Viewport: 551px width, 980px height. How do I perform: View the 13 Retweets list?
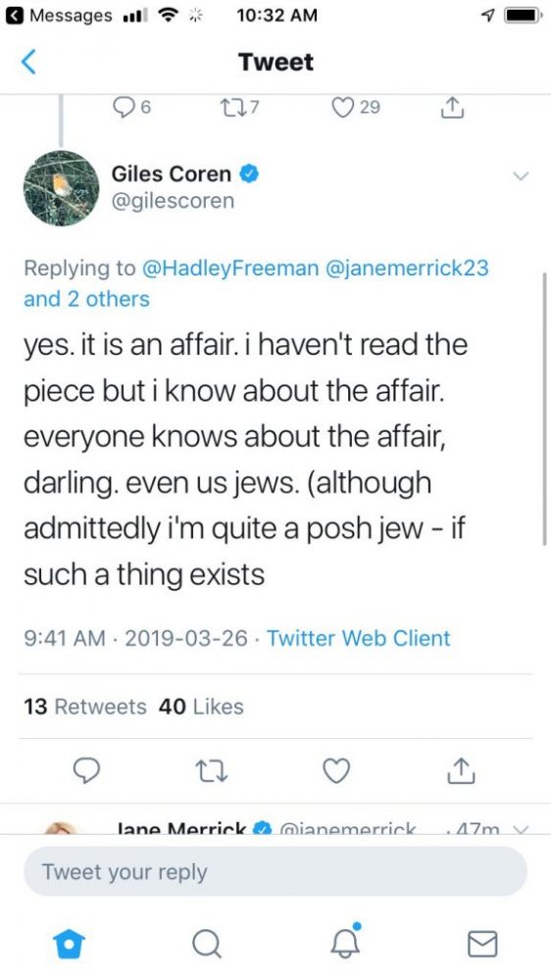[x=85, y=707]
